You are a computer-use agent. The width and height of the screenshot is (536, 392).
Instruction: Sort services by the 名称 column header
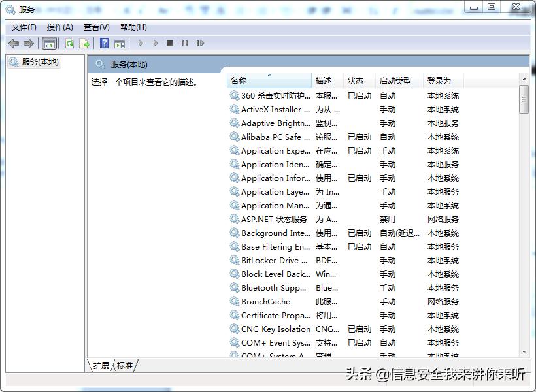click(x=239, y=80)
